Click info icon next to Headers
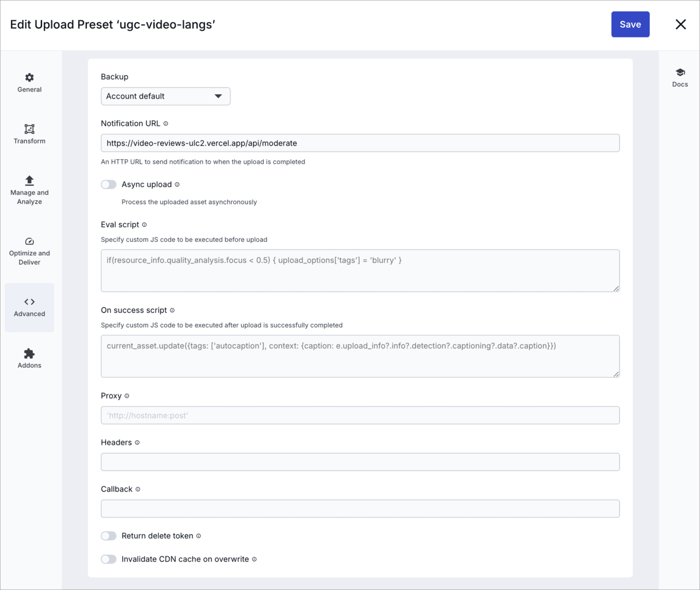 (x=137, y=442)
